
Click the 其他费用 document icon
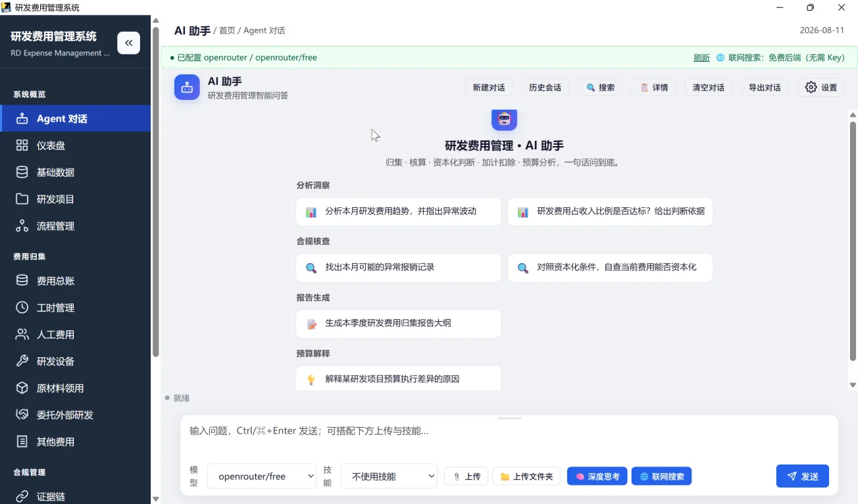(x=22, y=441)
